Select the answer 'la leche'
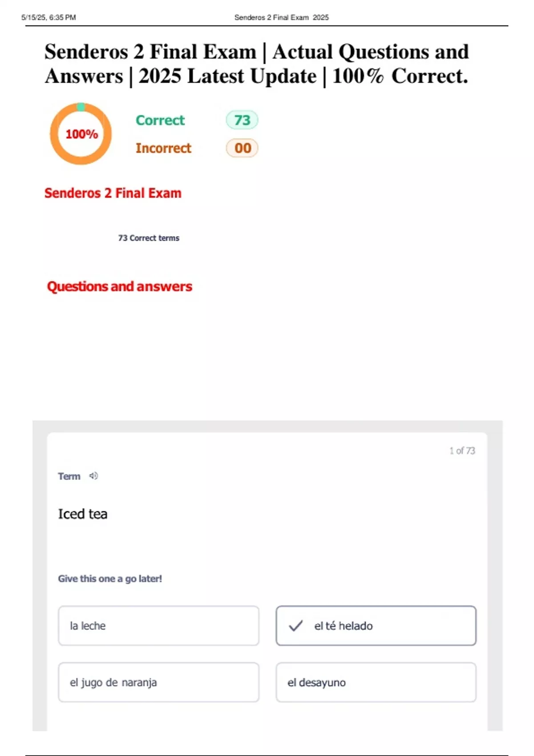Image resolution: width=534 pixels, height=756 pixels. click(158, 626)
